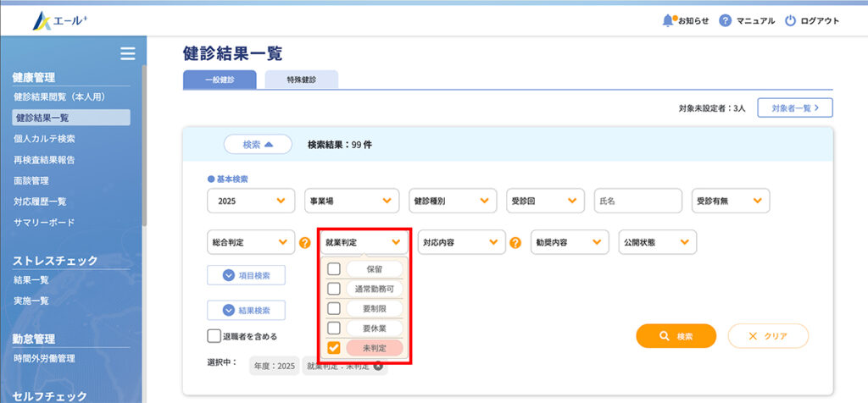Click the エール+ logo

tap(59, 20)
